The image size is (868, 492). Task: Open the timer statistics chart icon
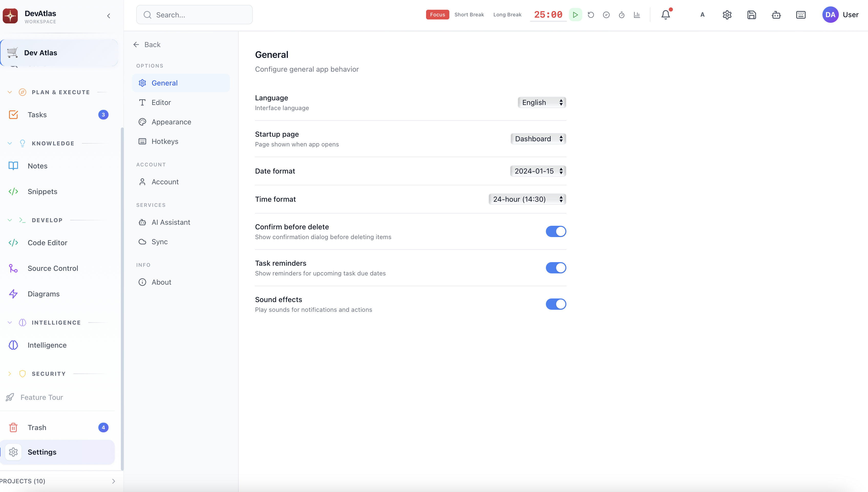pos(637,15)
